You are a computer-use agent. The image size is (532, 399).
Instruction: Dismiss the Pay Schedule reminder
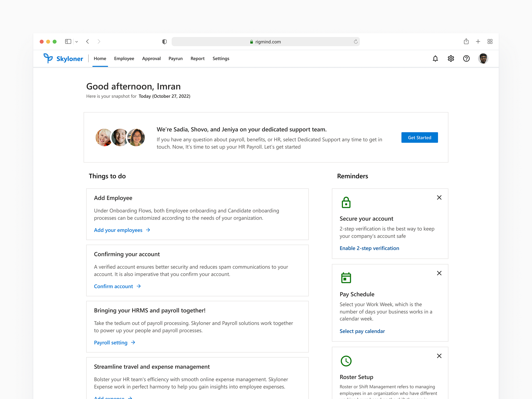(439, 273)
